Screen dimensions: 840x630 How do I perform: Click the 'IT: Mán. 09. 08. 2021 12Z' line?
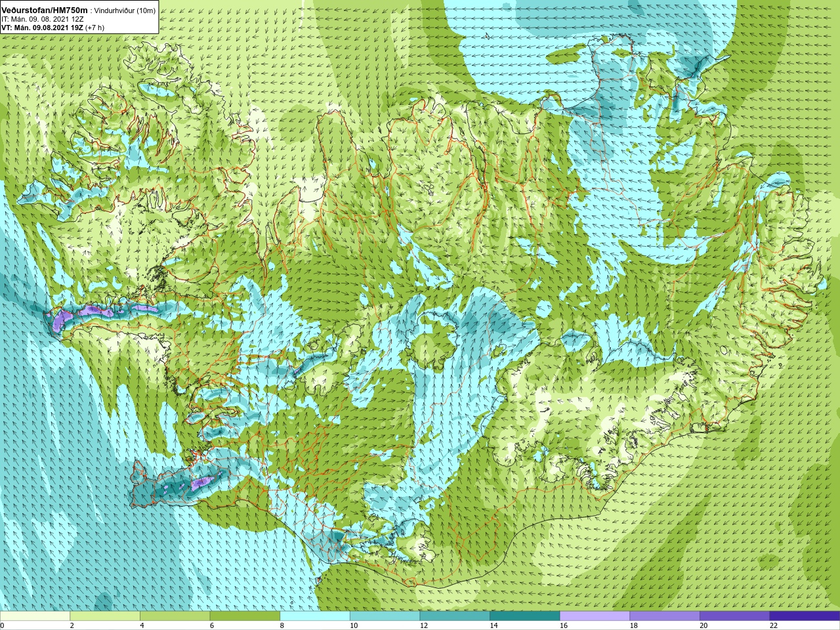click(43, 19)
